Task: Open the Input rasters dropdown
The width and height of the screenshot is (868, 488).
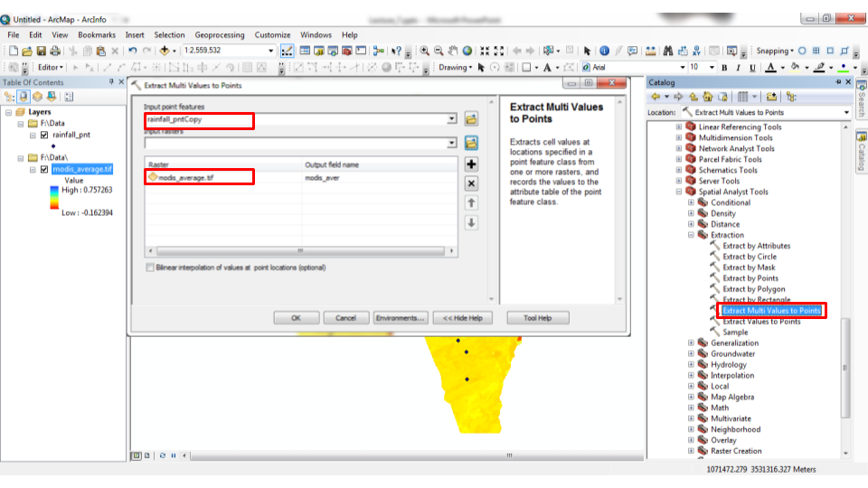Action: coord(452,144)
